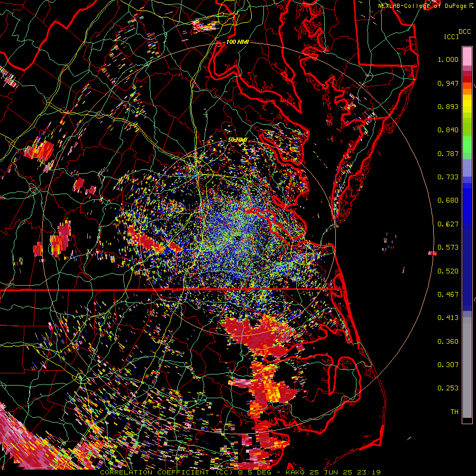Select the 0.840 legend value
476x476 pixels.
(448, 130)
